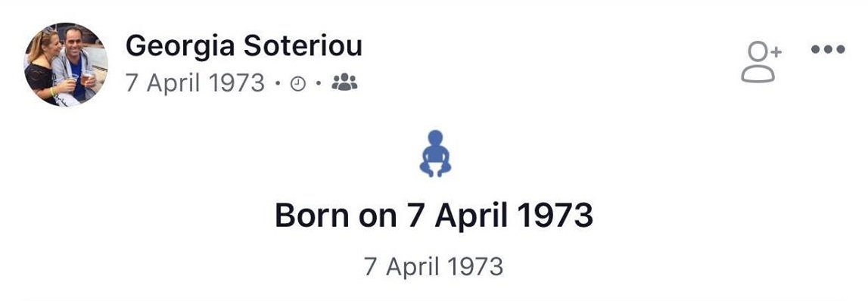Click the surname Soteriou

(x=303, y=45)
